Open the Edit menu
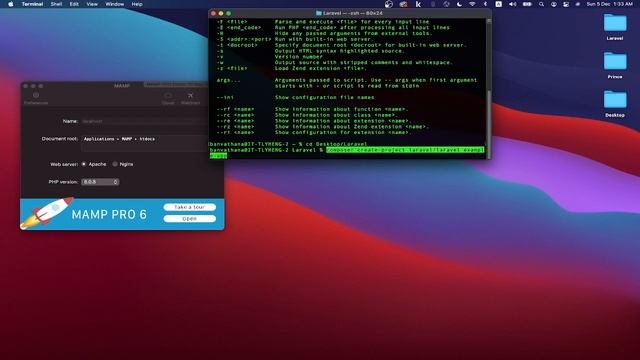The width and height of the screenshot is (640, 360). click(74, 4)
